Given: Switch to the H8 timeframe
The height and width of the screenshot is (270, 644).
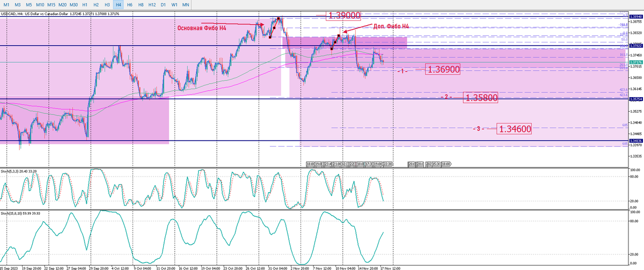Looking at the screenshot, I should 141,4.
